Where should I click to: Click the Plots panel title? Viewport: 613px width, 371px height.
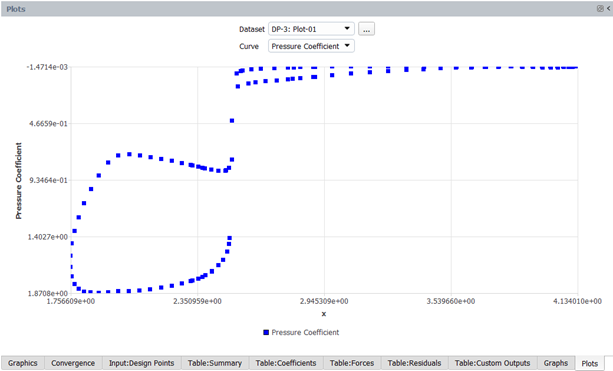pyautogui.click(x=16, y=9)
